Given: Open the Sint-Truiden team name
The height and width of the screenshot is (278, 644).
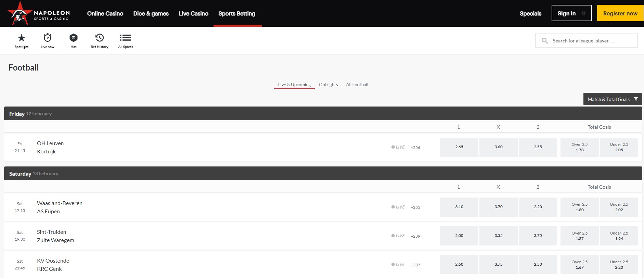Looking at the screenshot, I should click(x=51, y=232).
